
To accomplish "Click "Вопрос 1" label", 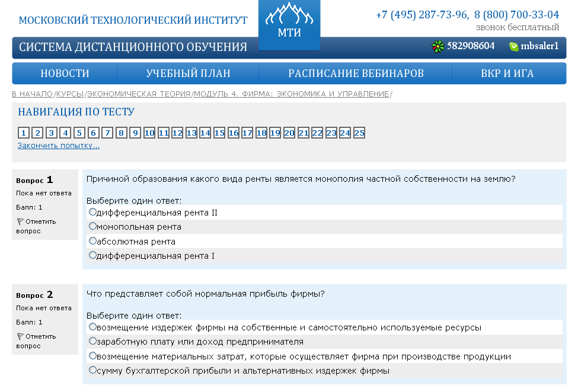I will point(34,180).
